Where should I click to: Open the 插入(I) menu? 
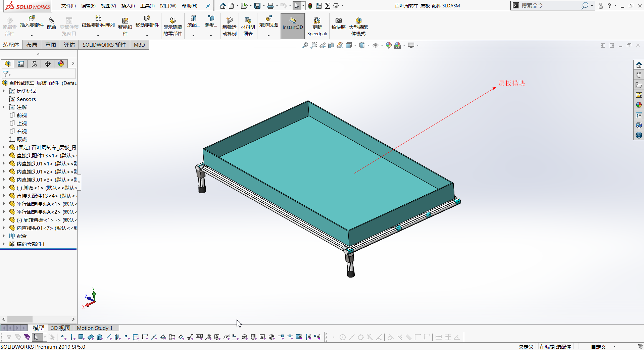click(x=128, y=6)
